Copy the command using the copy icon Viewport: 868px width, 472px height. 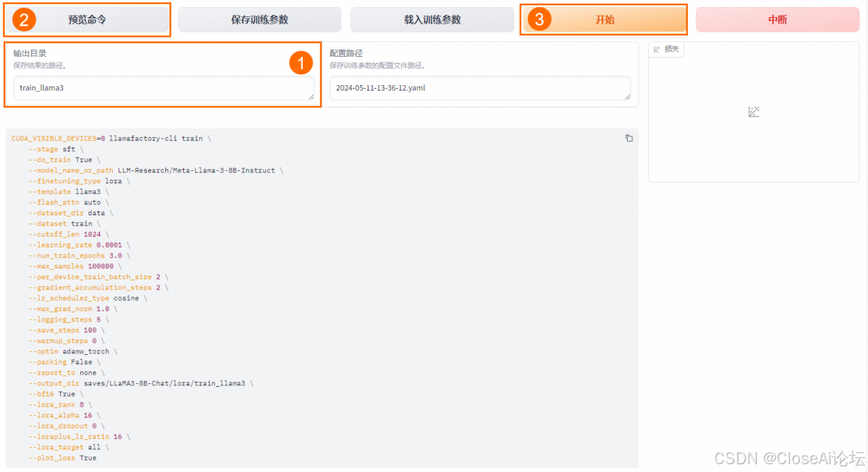tap(629, 138)
